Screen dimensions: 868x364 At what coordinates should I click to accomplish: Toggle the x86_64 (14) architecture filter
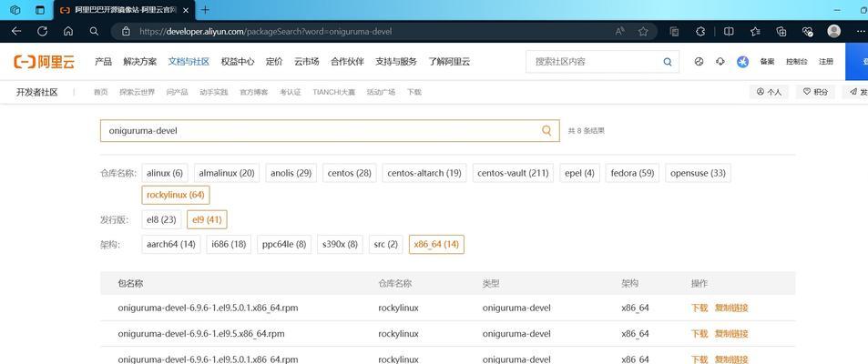pos(436,244)
